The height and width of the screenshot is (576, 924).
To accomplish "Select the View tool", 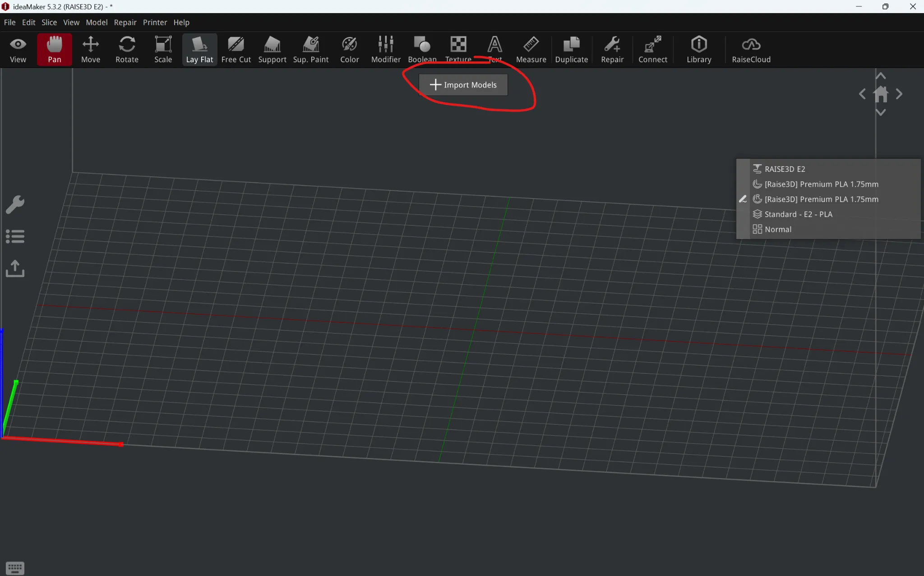I will [18, 50].
